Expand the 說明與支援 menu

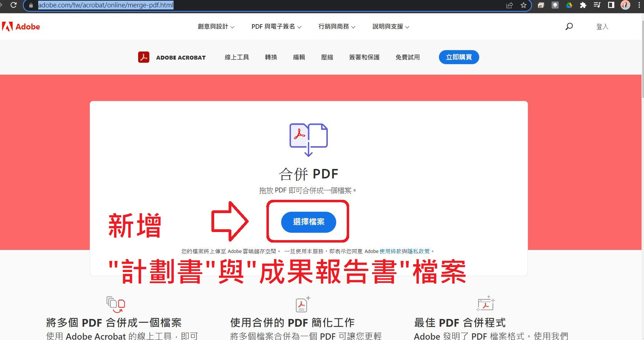(391, 27)
